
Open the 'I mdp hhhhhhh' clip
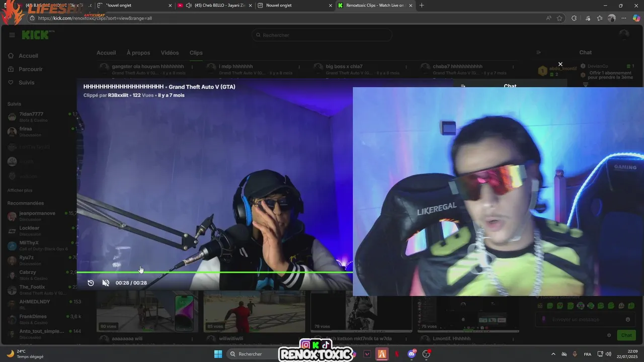[x=236, y=66]
